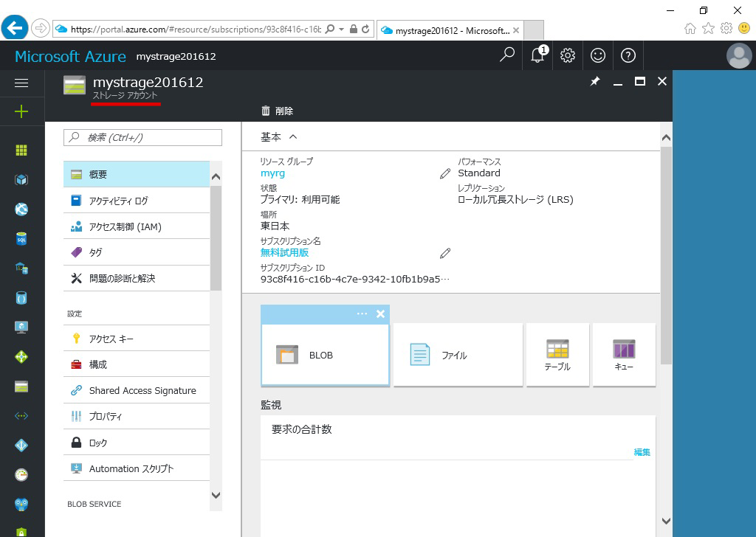
Task: Open the ファイル service tile
Action: 458,355
